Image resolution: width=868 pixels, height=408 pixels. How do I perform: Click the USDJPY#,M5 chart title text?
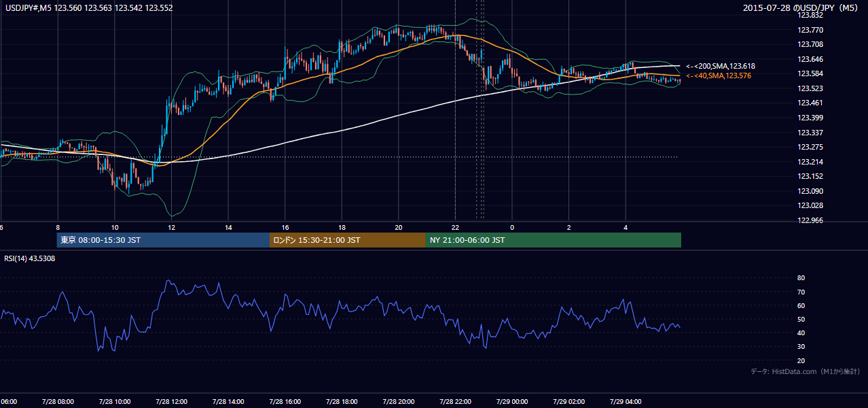tap(89, 8)
